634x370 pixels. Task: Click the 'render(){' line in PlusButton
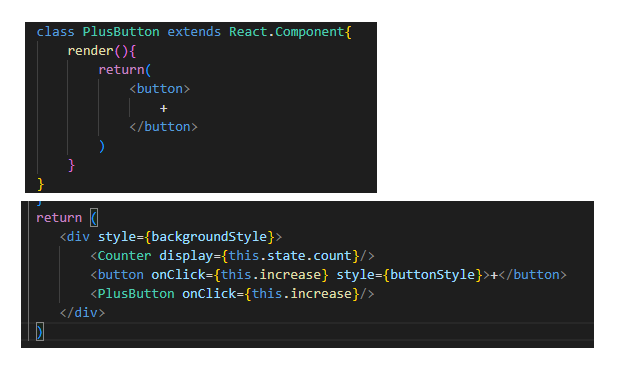pyautogui.click(x=101, y=51)
